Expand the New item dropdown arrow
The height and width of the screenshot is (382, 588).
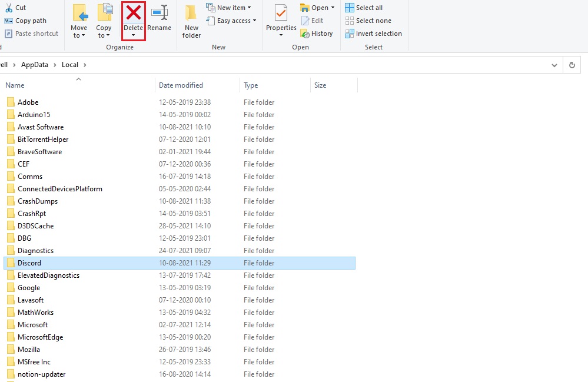[x=250, y=8]
